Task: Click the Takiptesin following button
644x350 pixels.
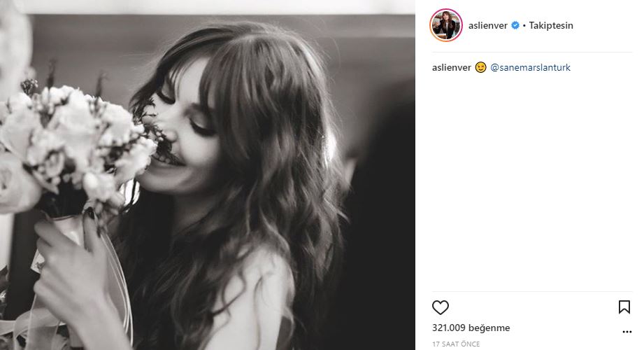Action: [x=552, y=25]
